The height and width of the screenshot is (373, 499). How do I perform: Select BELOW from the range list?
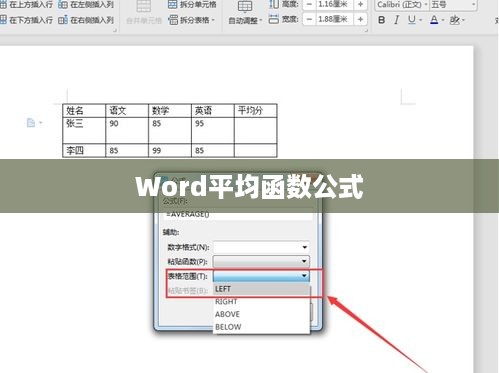point(261,327)
